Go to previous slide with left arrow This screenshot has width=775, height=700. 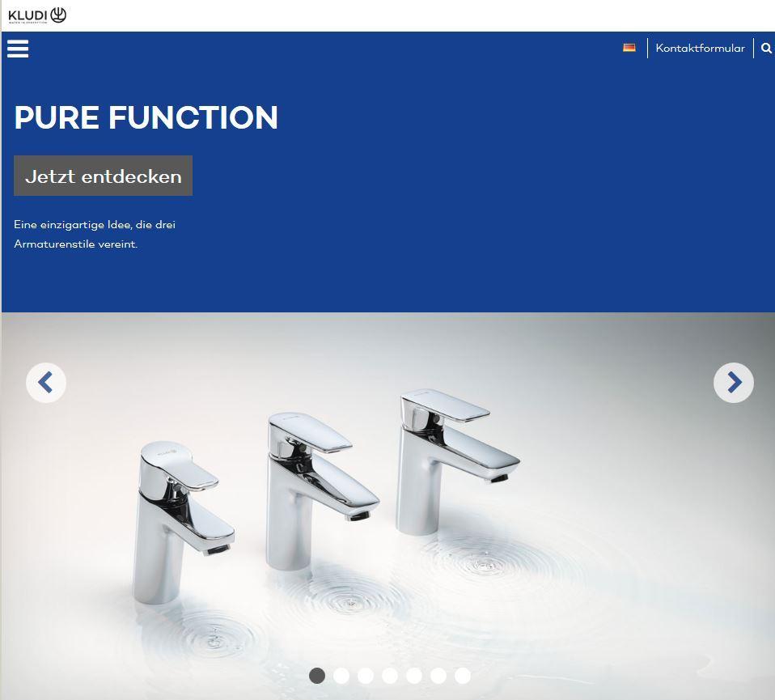46,383
